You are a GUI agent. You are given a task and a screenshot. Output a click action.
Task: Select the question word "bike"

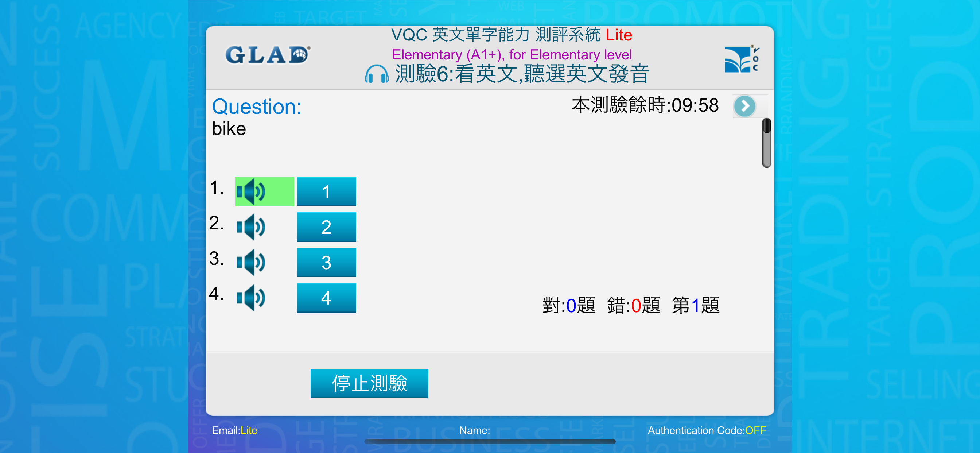tap(229, 129)
